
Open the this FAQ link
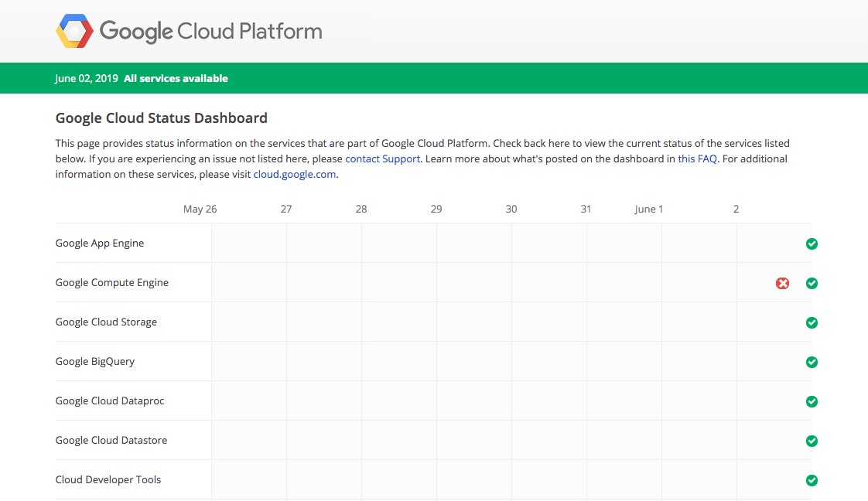(698, 158)
